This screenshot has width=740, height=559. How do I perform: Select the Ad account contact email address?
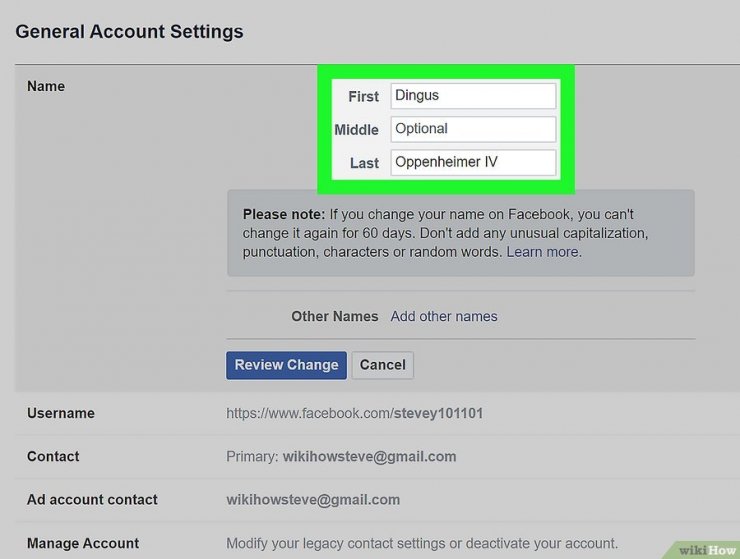point(313,500)
